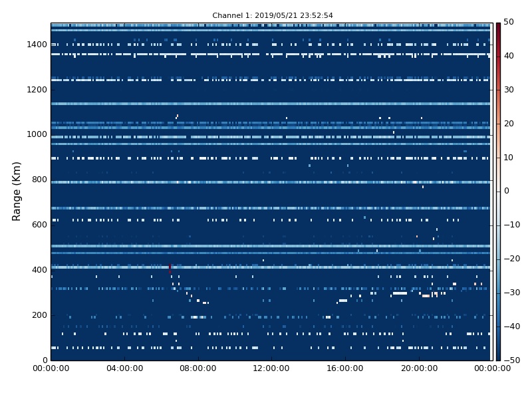Click the y-axis tick label 600
Screen dimensions: 532x399
tap(39, 225)
